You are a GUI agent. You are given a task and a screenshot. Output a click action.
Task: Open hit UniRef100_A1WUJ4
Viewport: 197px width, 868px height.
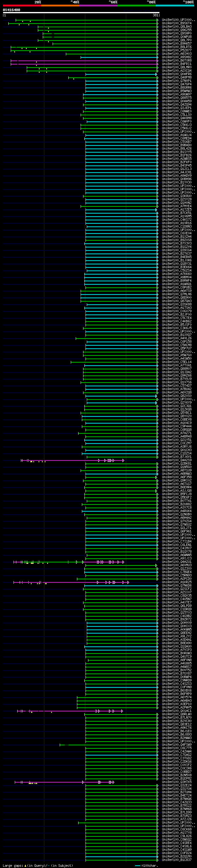176,135
